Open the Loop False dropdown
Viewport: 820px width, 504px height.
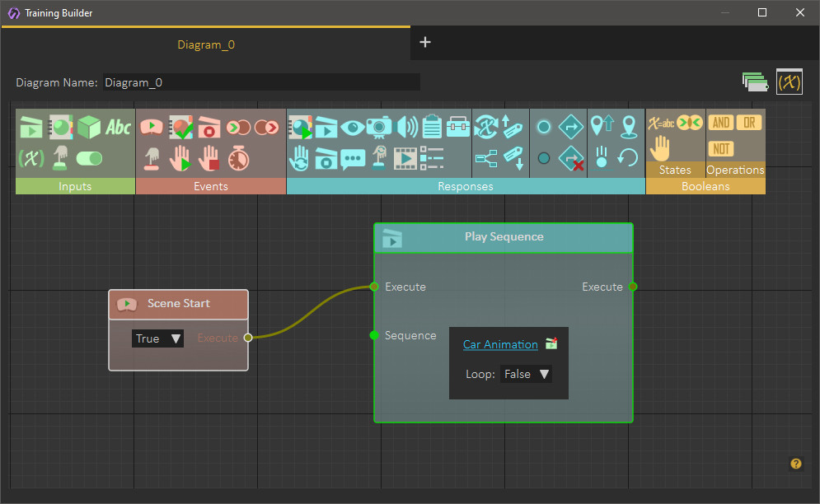(x=526, y=375)
